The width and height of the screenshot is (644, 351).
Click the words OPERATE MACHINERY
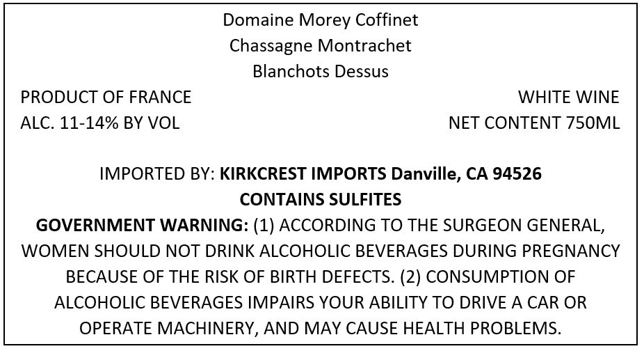tap(168, 329)
